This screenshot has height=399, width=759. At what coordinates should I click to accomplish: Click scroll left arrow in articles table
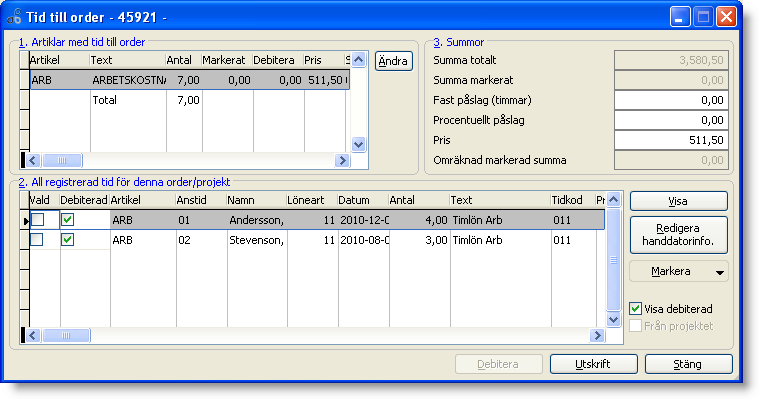33,160
